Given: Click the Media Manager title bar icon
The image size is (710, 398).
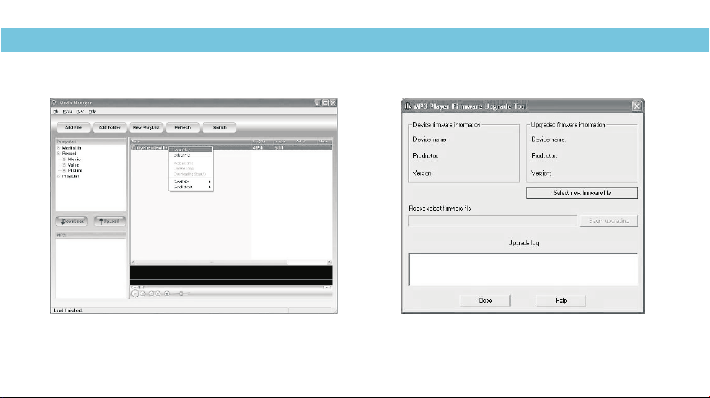Looking at the screenshot, I should [x=54, y=102].
